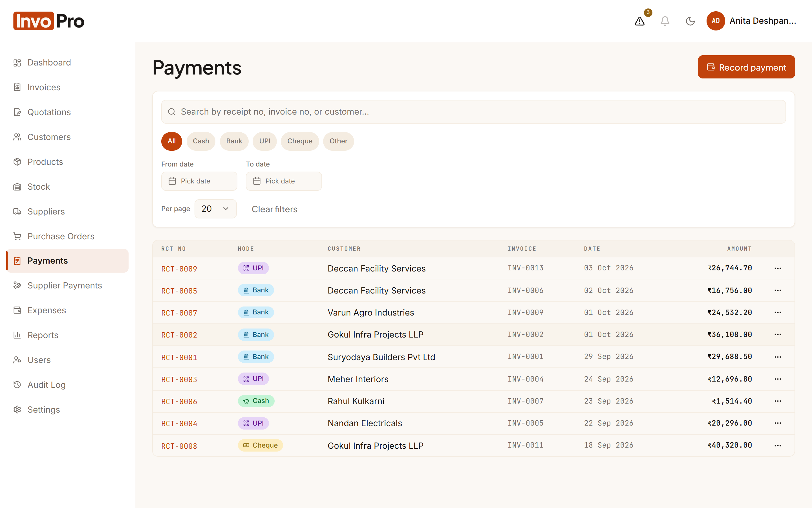This screenshot has height=508, width=812.
Task: Open row actions menu for RCT-0009
Action: (x=778, y=268)
